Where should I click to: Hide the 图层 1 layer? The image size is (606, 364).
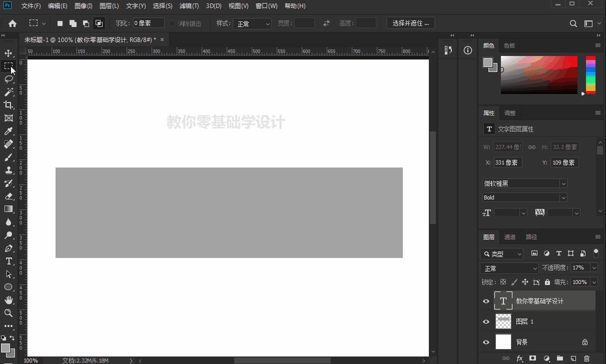pos(486,321)
